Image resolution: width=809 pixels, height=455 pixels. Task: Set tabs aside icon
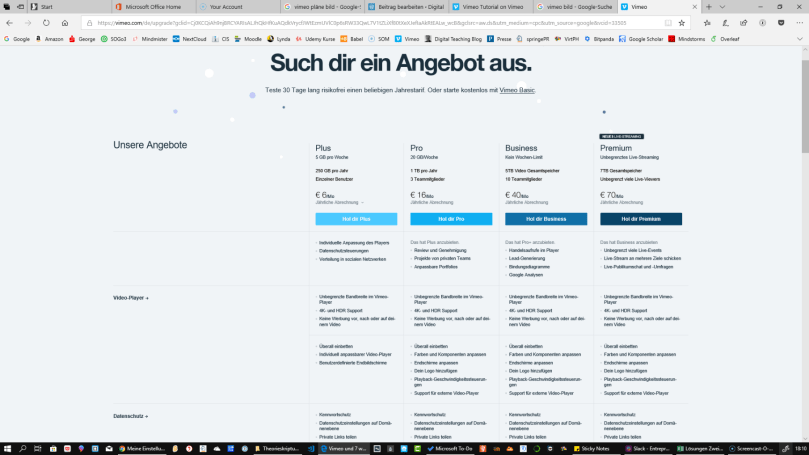coord(20,7)
